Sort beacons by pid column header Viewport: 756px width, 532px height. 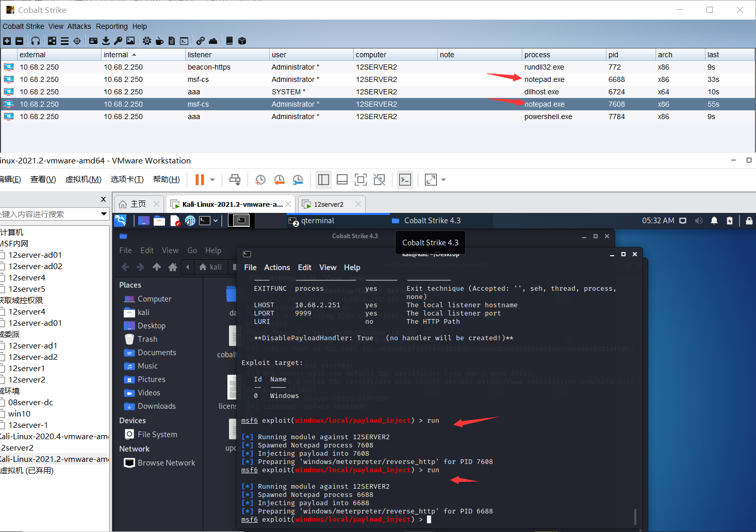[630, 55]
